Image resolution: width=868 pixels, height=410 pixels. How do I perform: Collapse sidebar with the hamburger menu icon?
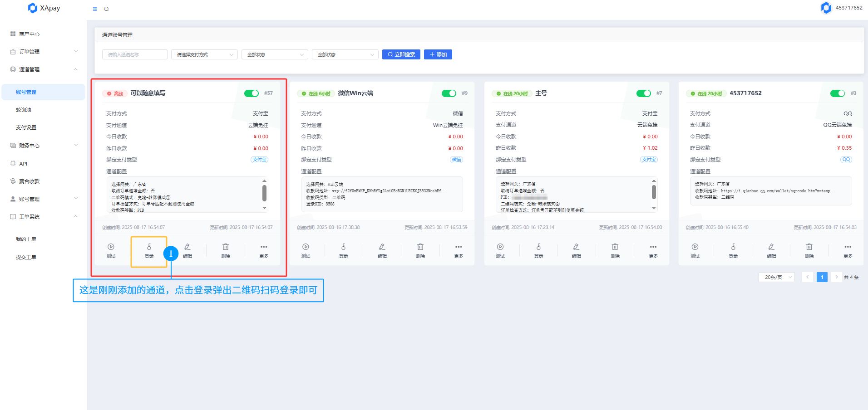pyautogui.click(x=95, y=9)
